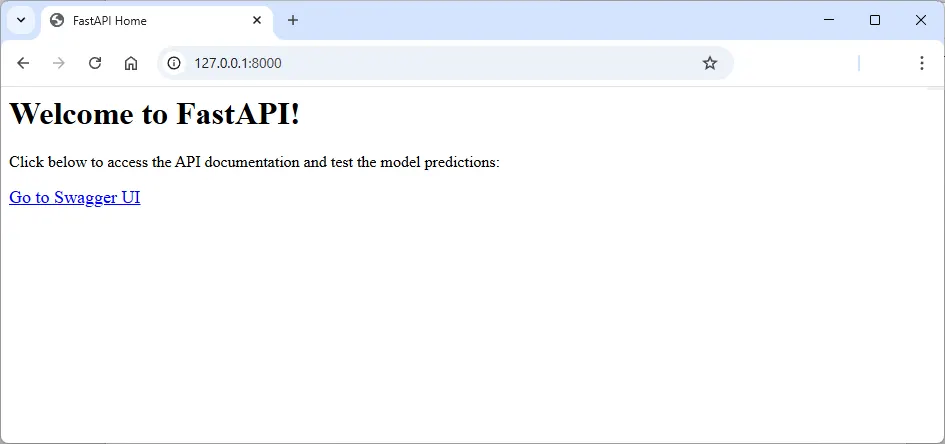Close the FastAPI Home tab
945x444 pixels.
coord(257,20)
